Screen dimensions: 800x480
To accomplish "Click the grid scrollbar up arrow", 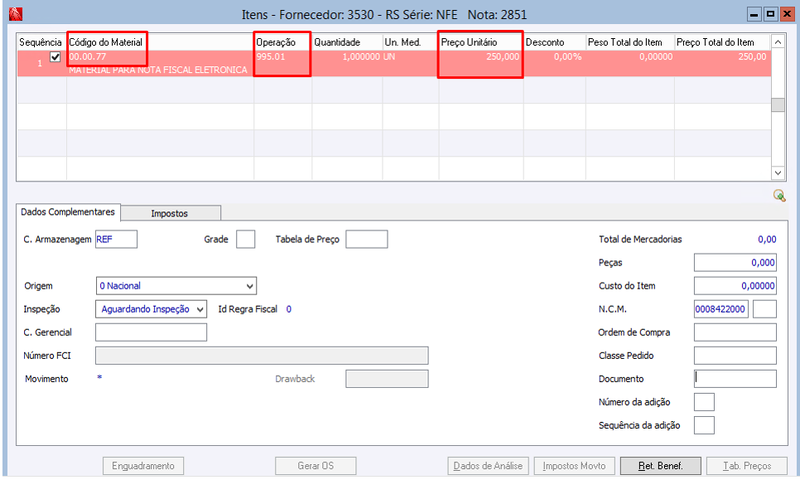I will [778, 42].
